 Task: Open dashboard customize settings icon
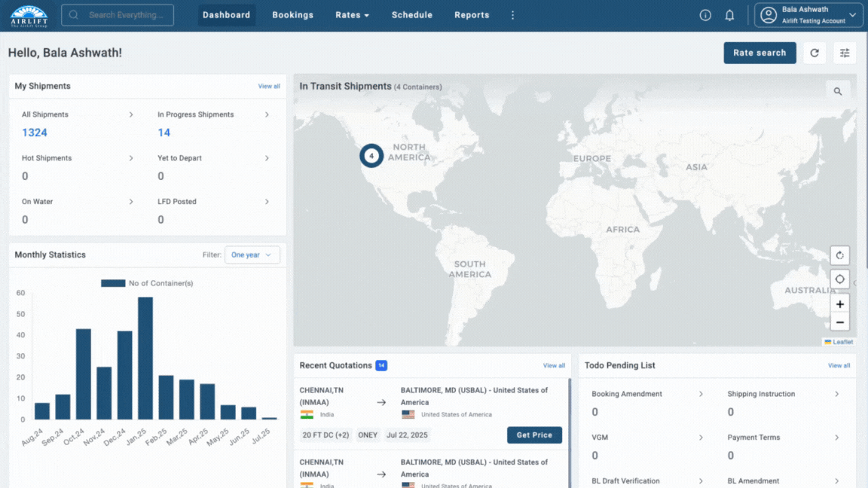coord(845,53)
